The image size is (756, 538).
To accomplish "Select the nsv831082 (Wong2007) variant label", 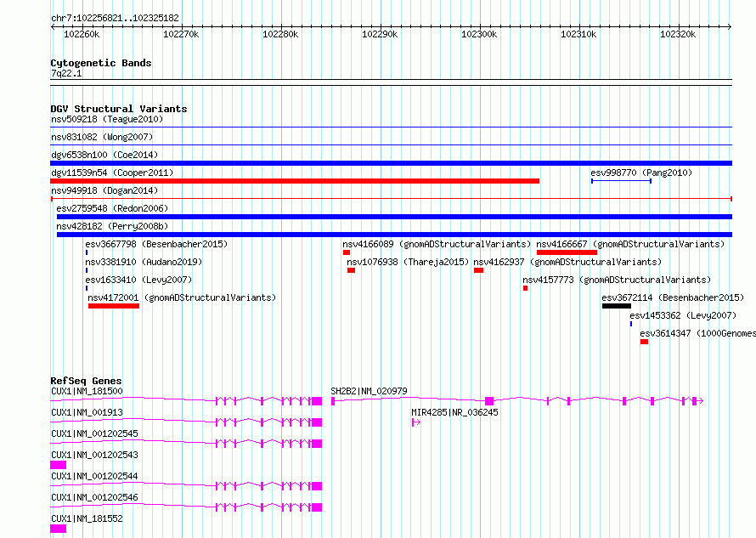I will 102,137.
